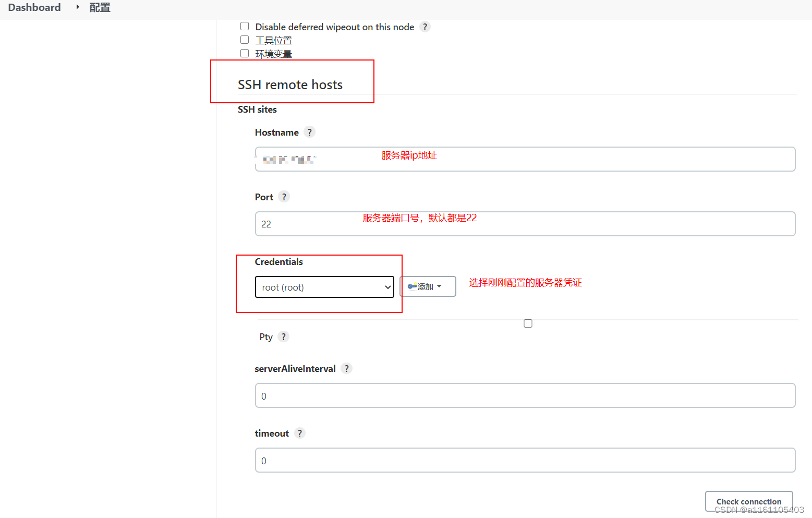Focus the serverAliveInterval input field
812x518 pixels.
point(525,395)
